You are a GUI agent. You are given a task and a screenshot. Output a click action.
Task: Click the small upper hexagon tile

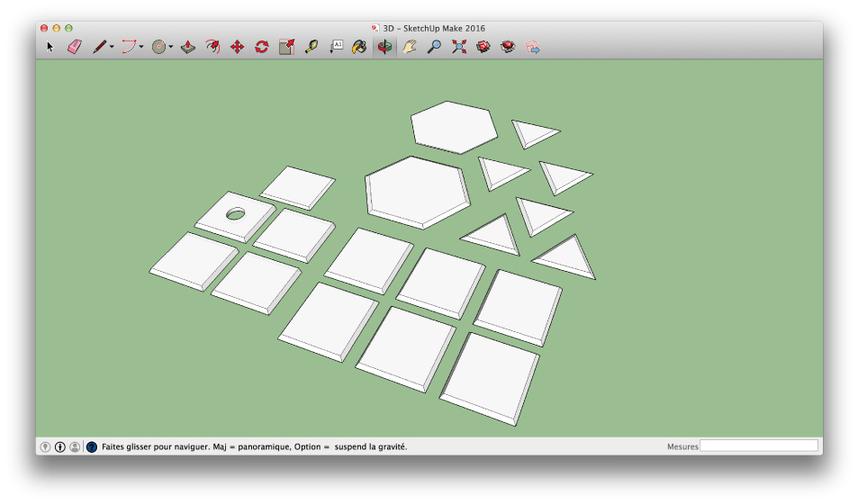tap(454, 127)
